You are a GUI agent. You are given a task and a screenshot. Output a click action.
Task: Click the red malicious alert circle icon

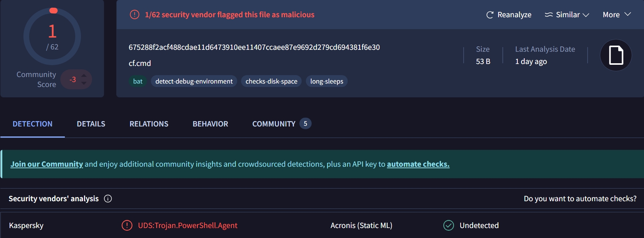click(135, 15)
